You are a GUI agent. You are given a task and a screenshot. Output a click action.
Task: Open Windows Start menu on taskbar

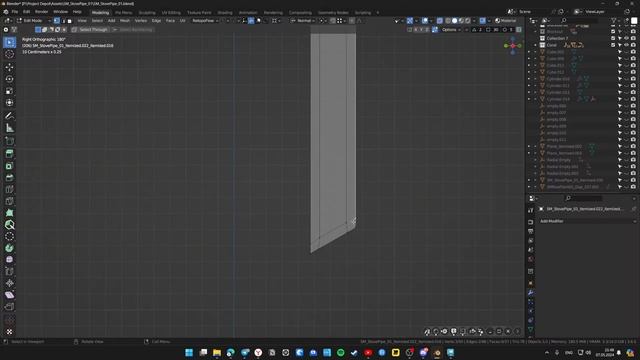[x=189, y=353]
